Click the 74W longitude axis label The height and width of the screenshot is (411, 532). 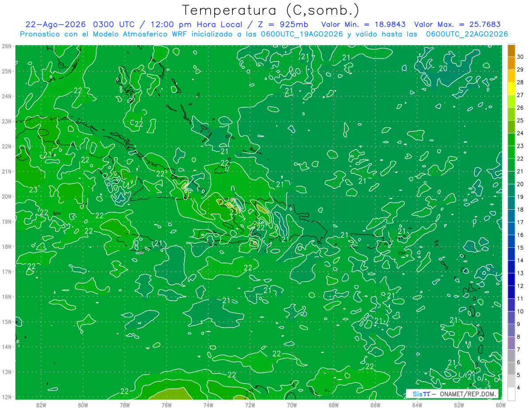pos(208,405)
